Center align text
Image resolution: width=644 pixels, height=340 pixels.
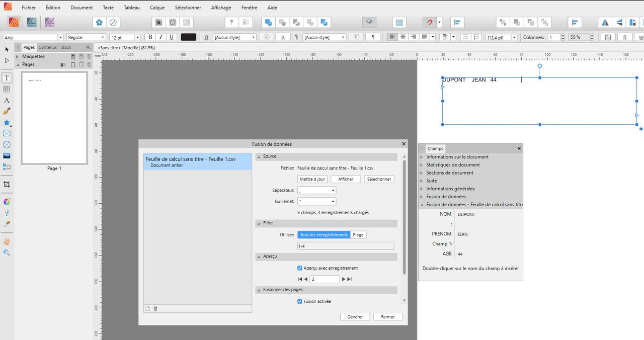403,37
